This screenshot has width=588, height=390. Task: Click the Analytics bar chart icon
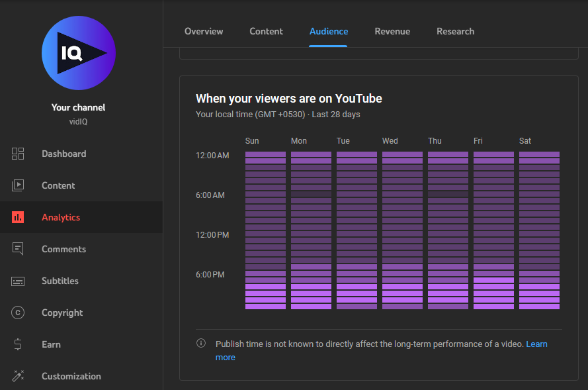tap(18, 217)
